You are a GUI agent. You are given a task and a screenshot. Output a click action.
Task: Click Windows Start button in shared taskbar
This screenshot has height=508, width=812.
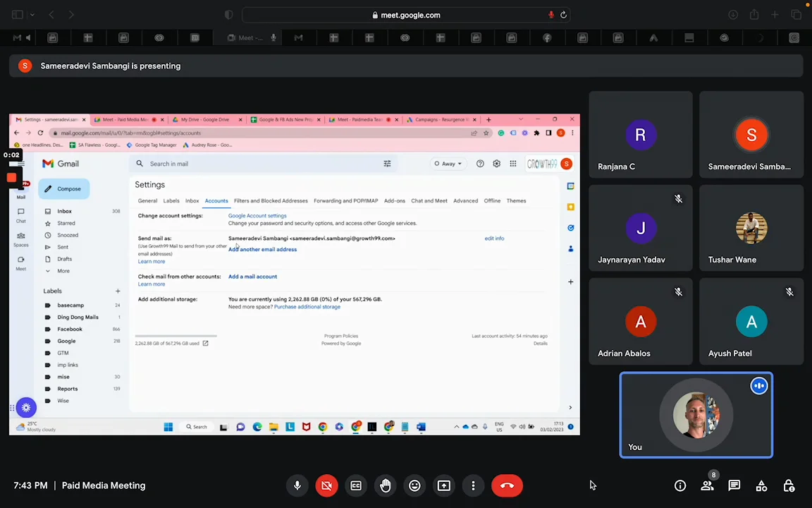tap(168, 427)
